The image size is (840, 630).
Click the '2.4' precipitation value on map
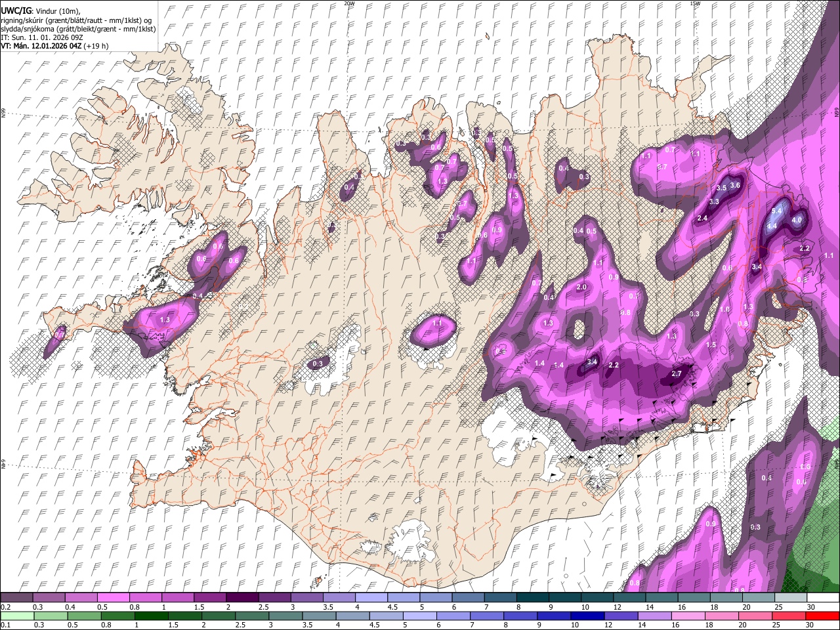tap(702, 218)
